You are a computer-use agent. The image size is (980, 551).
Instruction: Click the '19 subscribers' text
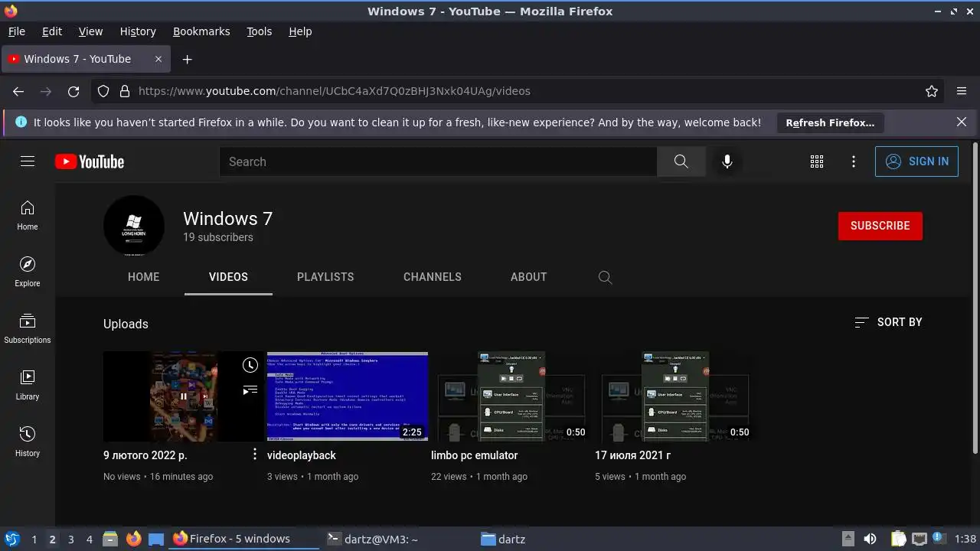pos(218,237)
